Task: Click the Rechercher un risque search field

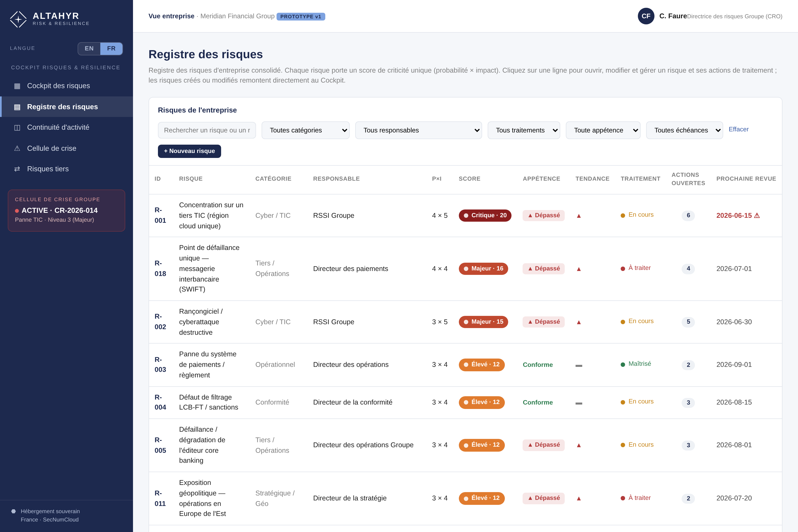Action: point(207,130)
